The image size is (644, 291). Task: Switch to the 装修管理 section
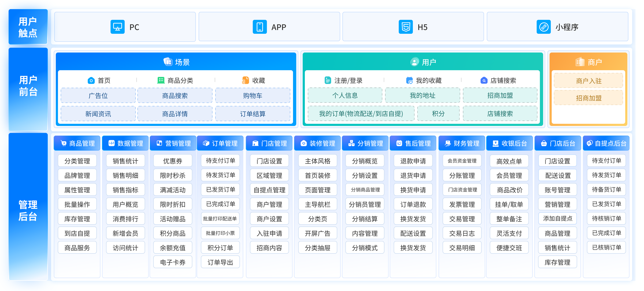click(317, 143)
